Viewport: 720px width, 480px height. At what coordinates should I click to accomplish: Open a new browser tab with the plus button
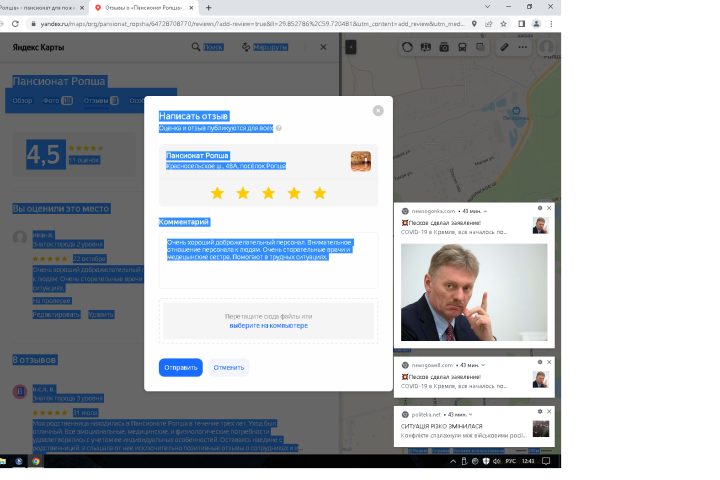[x=208, y=7]
